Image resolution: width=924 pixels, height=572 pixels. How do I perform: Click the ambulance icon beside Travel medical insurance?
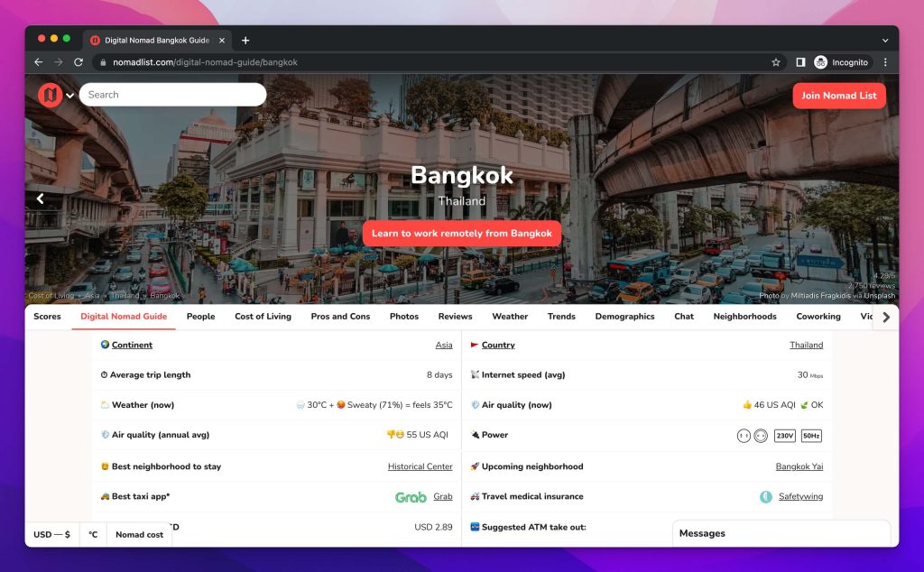tap(475, 496)
